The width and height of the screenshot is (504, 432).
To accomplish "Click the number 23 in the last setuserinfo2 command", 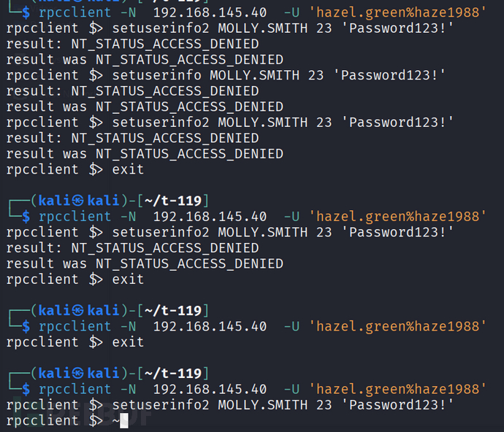I will point(324,405).
